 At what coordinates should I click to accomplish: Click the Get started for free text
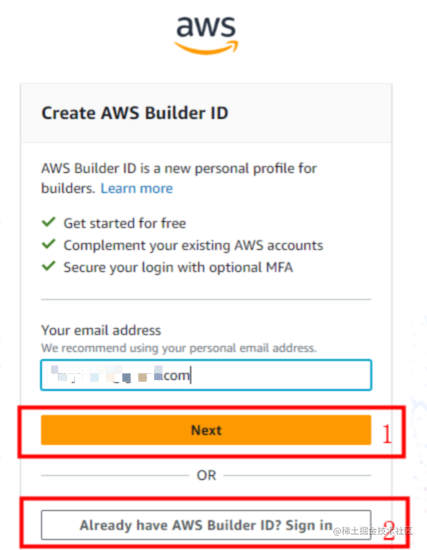pyautogui.click(x=125, y=223)
